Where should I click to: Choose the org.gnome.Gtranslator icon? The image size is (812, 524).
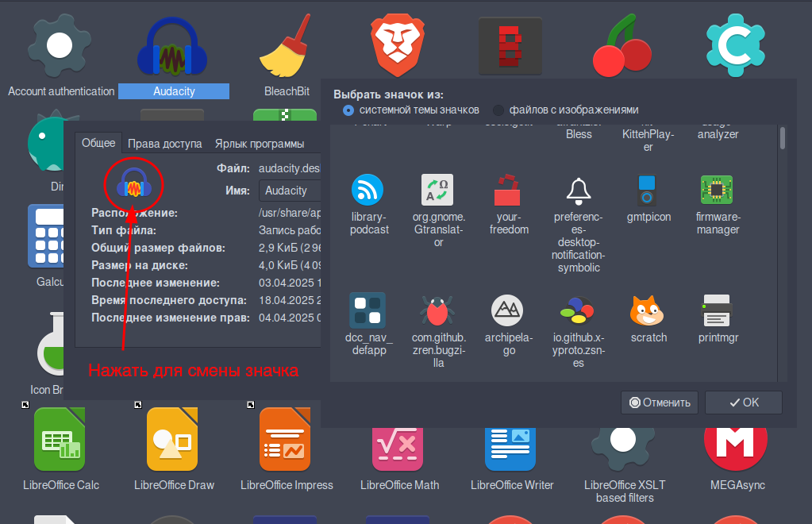click(437, 190)
